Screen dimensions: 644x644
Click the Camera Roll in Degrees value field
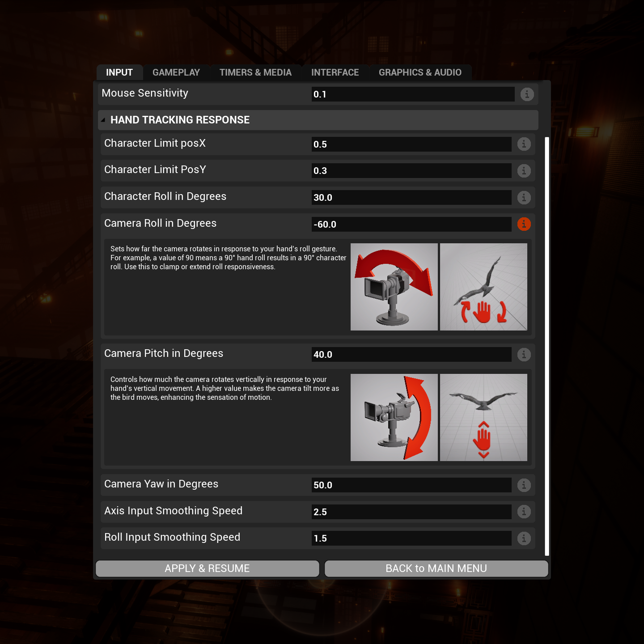(x=411, y=225)
